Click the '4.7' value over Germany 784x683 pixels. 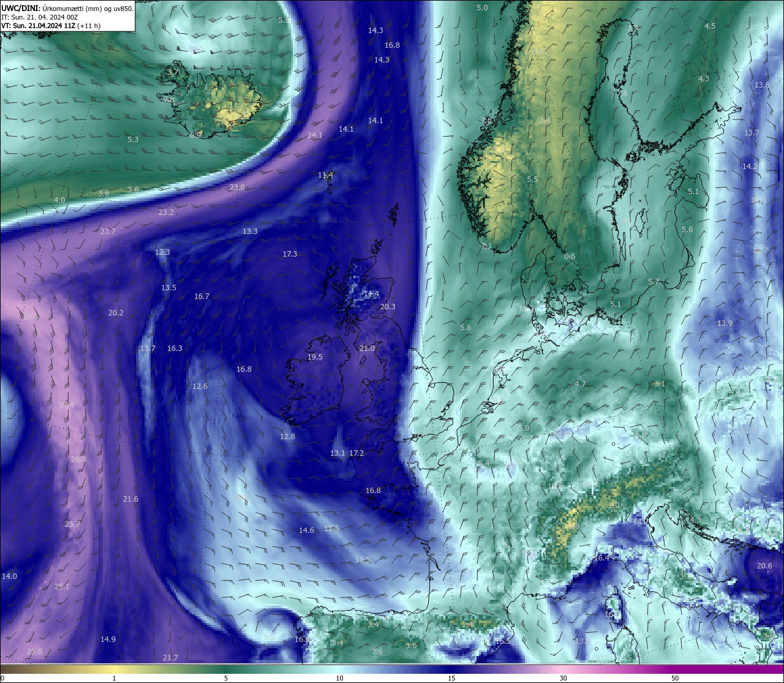click(x=580, y=384)
